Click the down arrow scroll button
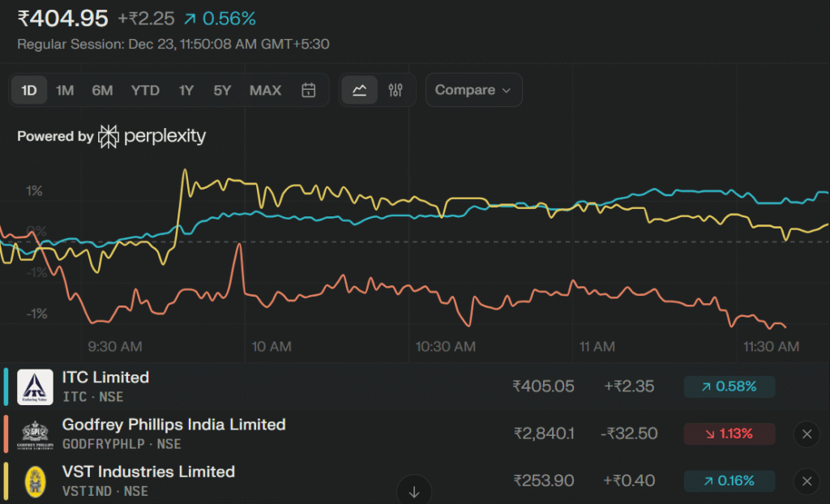This screenshot has width=830, height=504. [x=414, y=491]
